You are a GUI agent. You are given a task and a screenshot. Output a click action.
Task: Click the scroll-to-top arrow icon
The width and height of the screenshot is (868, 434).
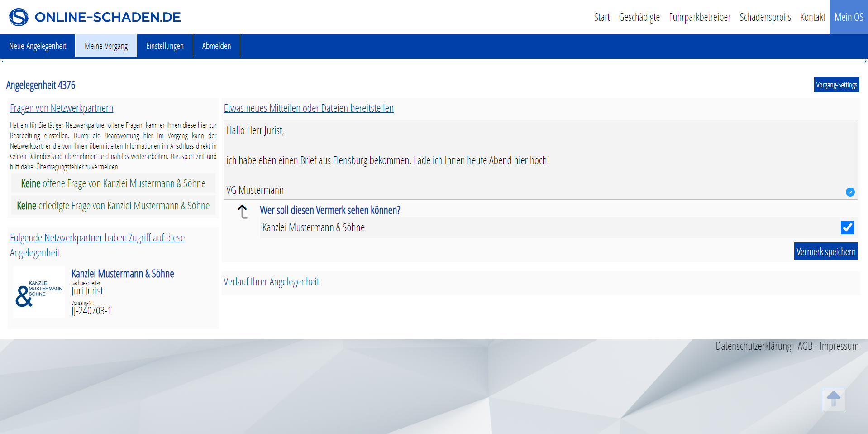click(833, 400)
